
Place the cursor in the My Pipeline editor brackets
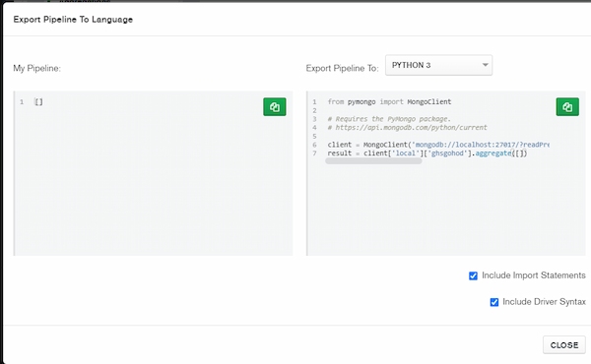[x=38, y=101]
